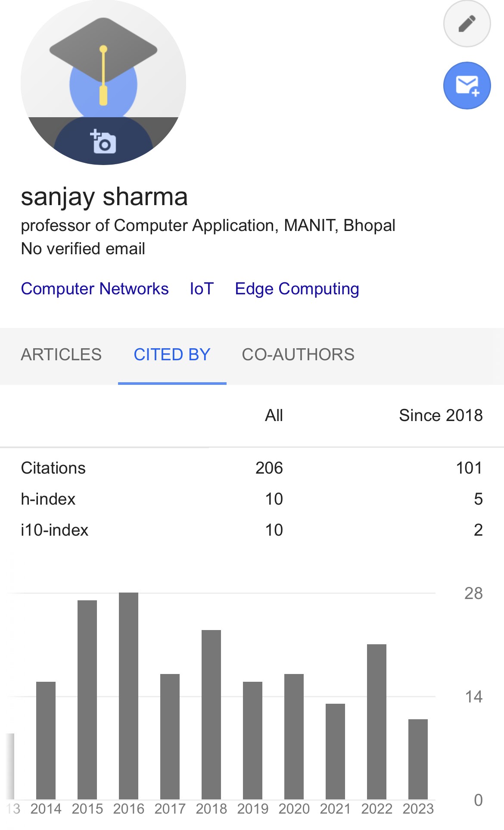Open the IoT interest link
The height and width of the screenshot is (830, 504).
pos(202,289)
